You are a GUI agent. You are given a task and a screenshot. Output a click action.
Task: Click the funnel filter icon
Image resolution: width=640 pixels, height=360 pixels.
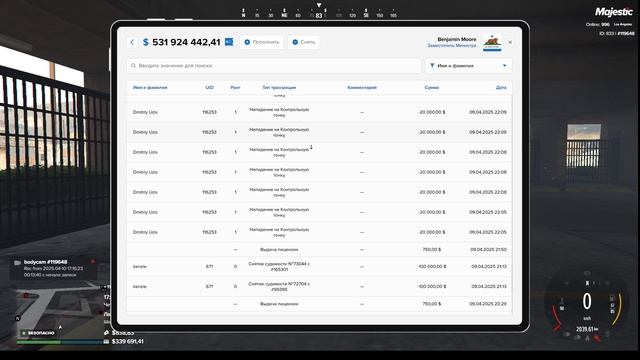tap(432, 66)
